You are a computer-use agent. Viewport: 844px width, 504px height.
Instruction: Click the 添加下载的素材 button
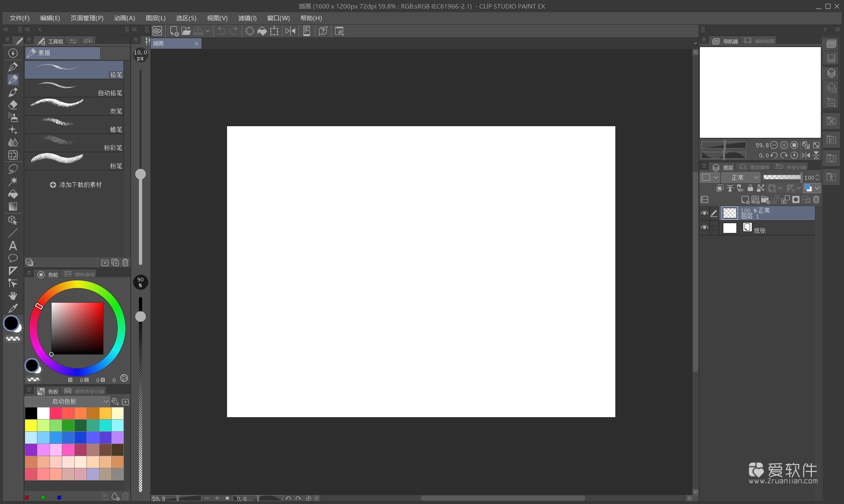point(76,185)
